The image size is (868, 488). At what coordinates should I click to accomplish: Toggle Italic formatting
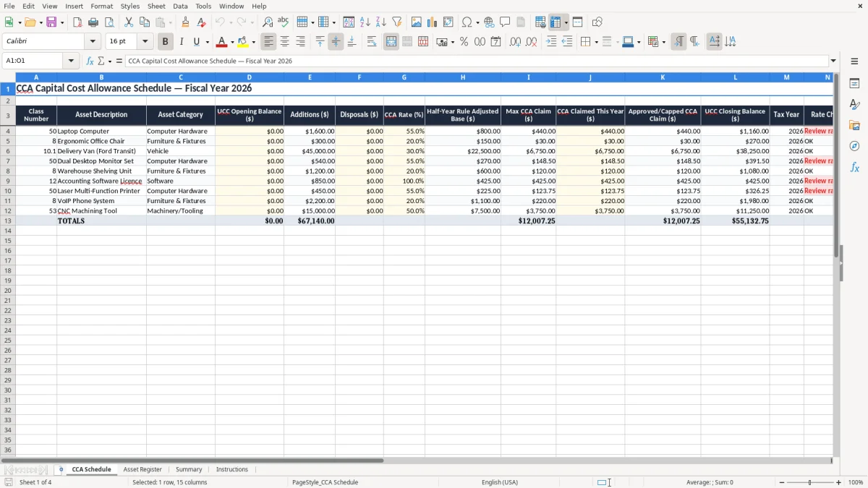point(182,42)
